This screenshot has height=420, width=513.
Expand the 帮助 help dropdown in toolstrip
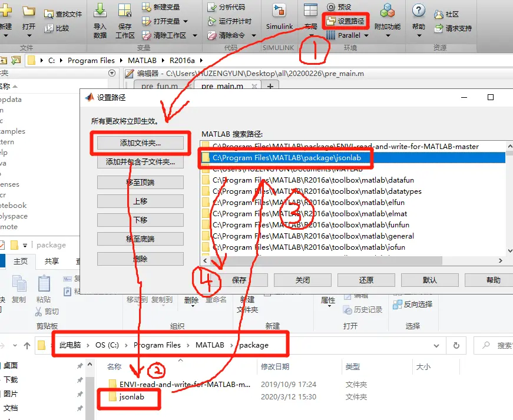pyautogui.click(x=419, y=35)
